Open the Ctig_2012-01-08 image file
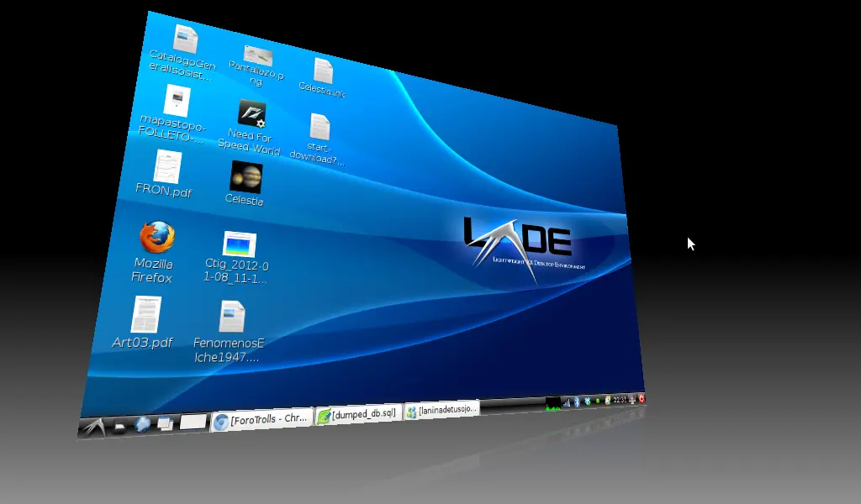Viewport: 861px width, 504px height. (x=240, y=244)
